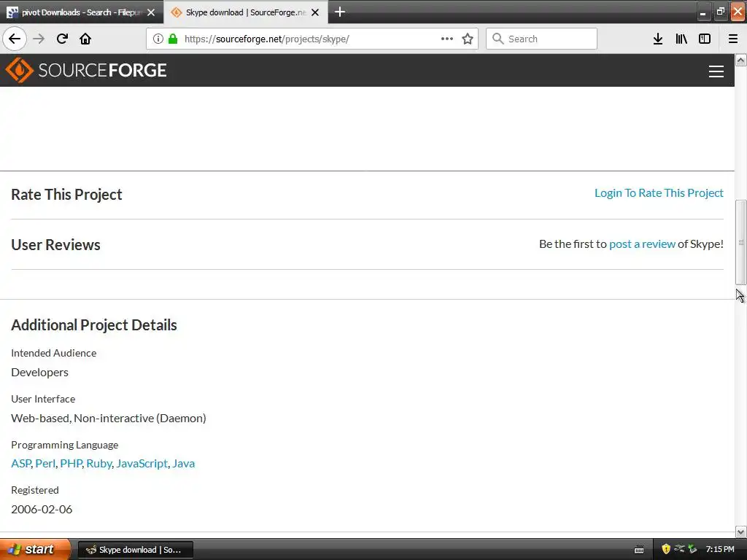Viewport: 747px width, 560px height.
Task: Close the Skype download SourceForge tab
Action: click(x=315, y=12)
